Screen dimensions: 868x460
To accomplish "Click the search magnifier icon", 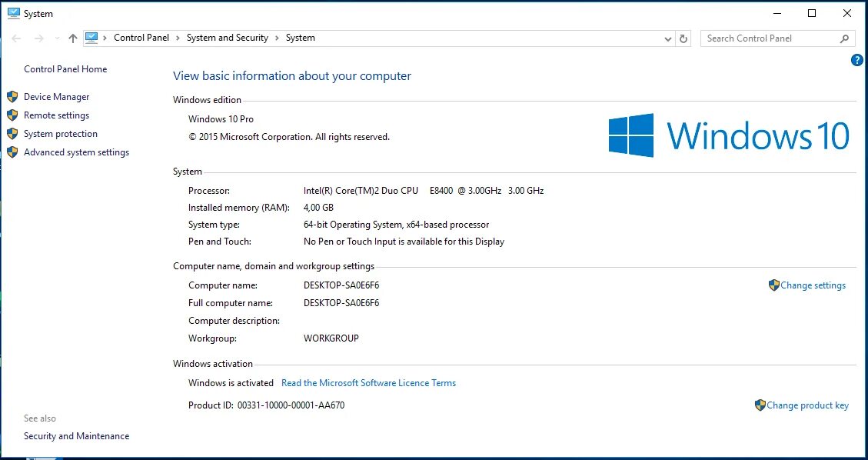I will point(844,38).
